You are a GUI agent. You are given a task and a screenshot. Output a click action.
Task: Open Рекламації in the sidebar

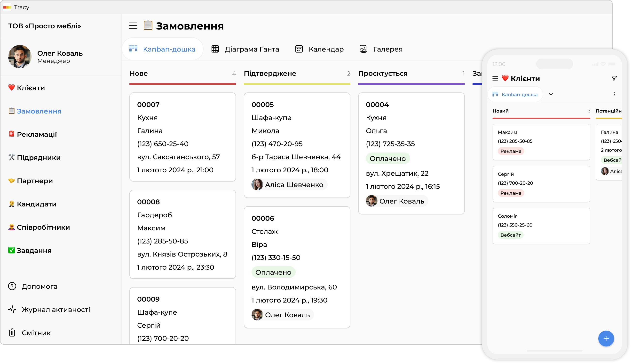coord(37,134)
